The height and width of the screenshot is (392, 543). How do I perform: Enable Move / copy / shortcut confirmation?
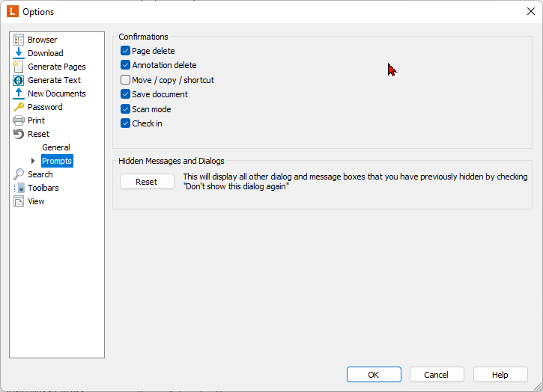click(125, 80)
